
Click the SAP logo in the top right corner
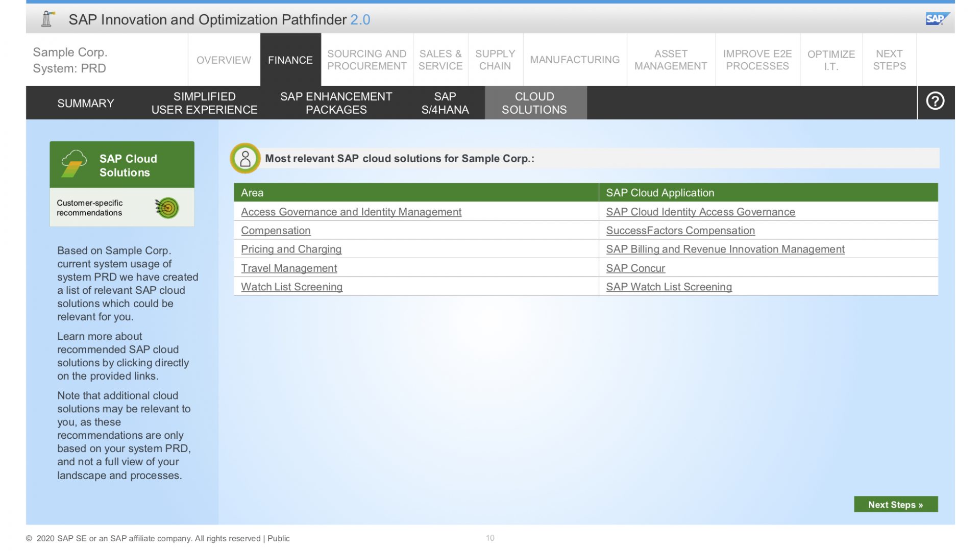tap(938, 18)
